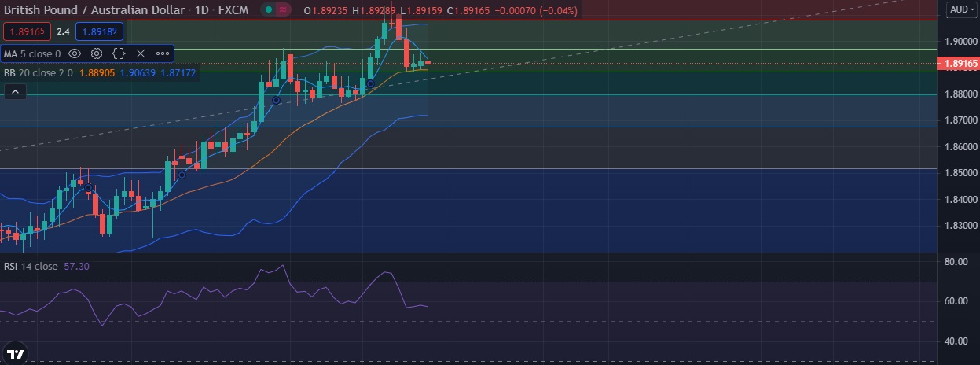Open MA indicator settings gear
This screenshot has height=365, width=980.
97,53
